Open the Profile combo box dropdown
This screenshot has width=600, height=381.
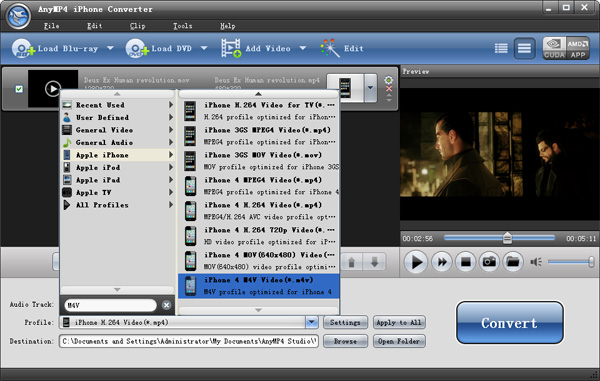pos(312,322)
